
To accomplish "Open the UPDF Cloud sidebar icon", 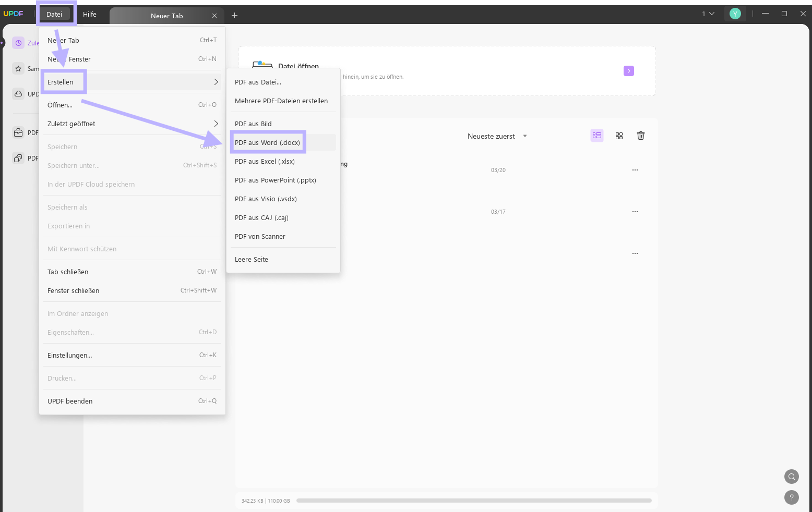I will click(x=19, y=94).
